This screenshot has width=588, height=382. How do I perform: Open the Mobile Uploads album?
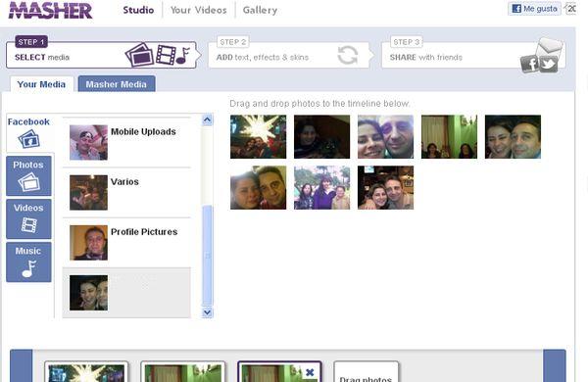click(x=126, y=142)
